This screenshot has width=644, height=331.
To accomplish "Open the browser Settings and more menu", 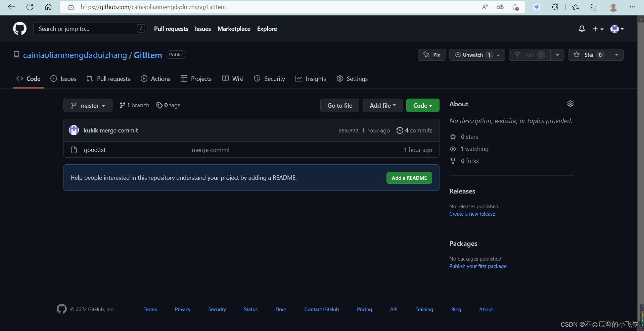I will click(x=633, y=7).
